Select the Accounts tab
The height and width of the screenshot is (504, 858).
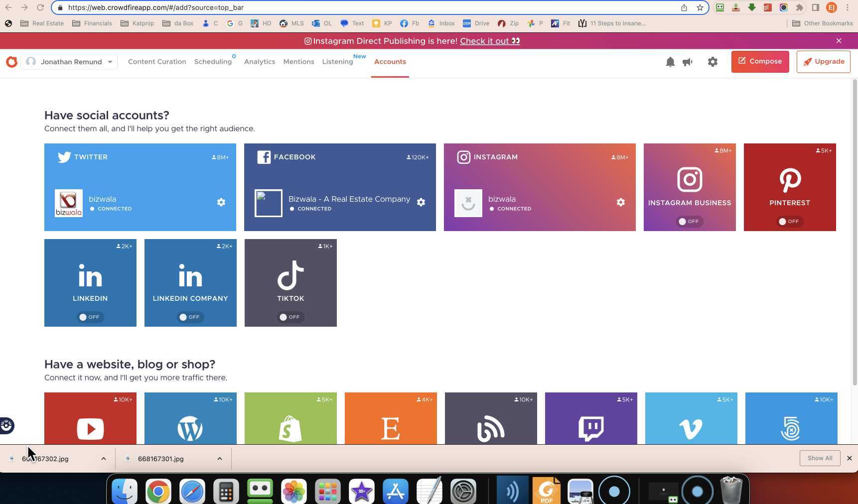(x=390, y=62)
